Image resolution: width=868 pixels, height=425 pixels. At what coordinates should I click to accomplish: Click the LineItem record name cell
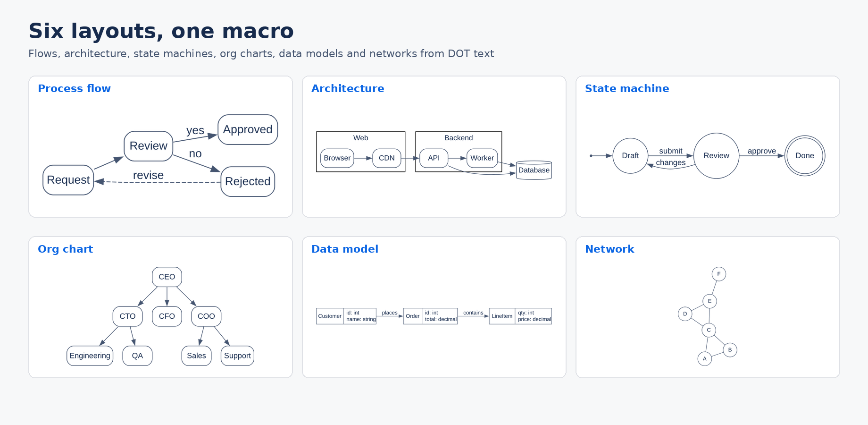pyautogui.click(x=502, y=316)
